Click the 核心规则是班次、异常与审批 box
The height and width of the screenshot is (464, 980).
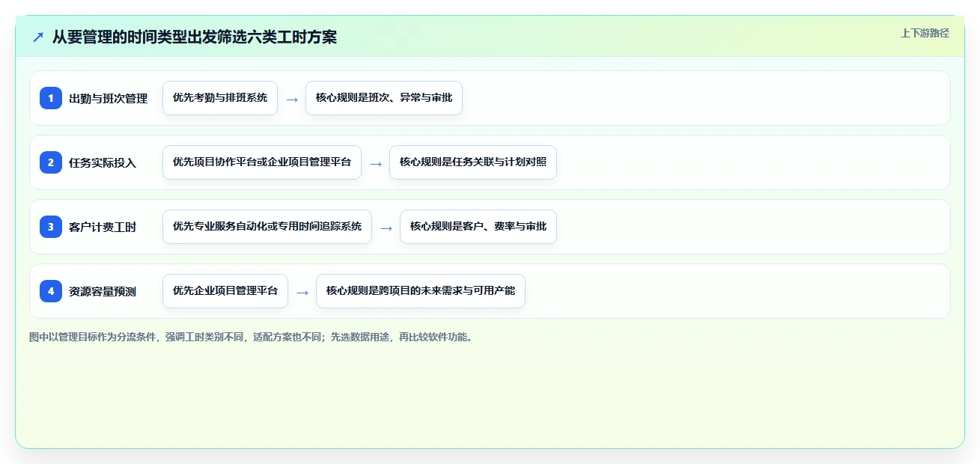pos(384,98)
